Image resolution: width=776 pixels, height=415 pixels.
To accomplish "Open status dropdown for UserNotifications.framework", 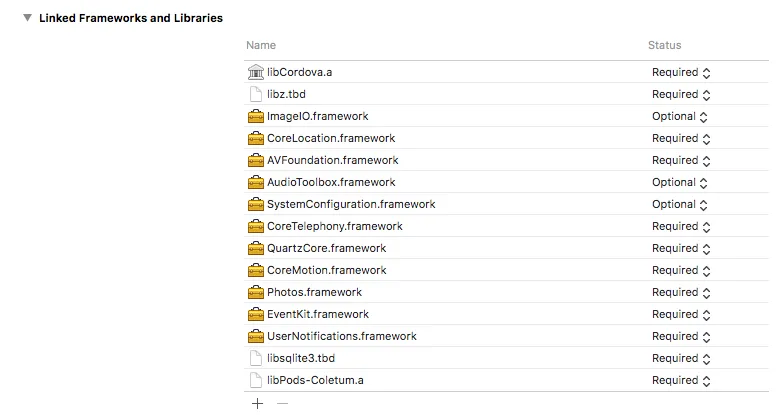I will [x=681, y=337].
